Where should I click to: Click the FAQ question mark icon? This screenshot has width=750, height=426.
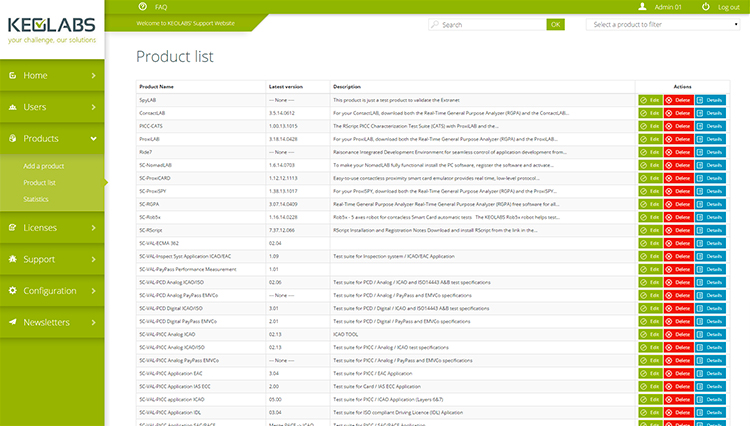[x=143, y=7]
